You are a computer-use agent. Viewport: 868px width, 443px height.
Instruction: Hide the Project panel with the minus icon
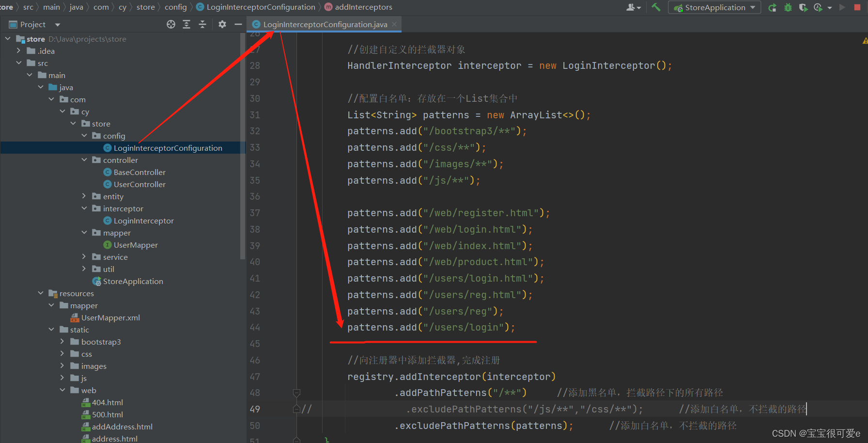238,24
